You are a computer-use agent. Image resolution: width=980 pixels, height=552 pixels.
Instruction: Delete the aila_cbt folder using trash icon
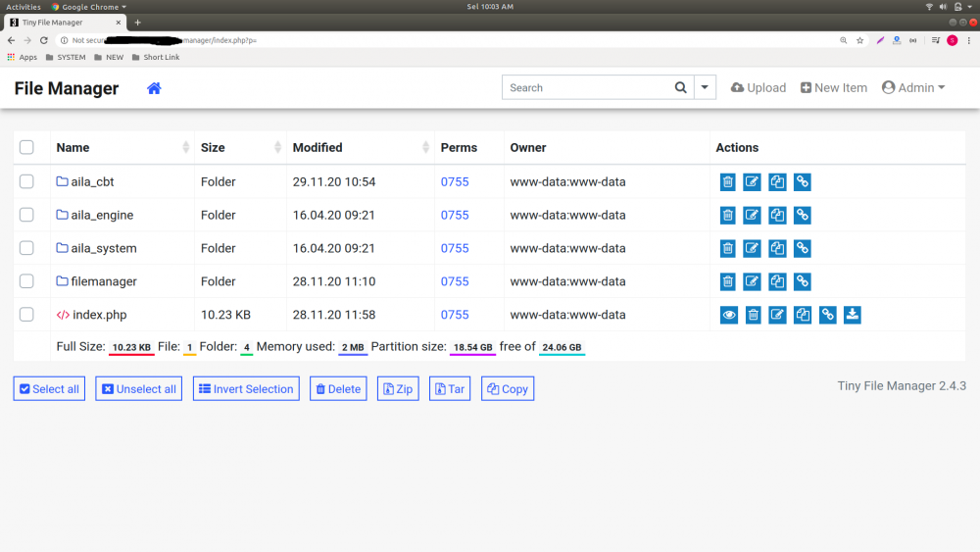[x=727, y=181]
